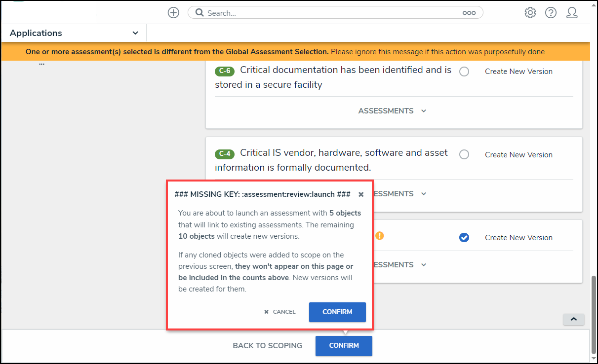Expand ASSESSMENTS under the C-6 control
Viewport: 598px width, 364px height.
pos(392,111)
